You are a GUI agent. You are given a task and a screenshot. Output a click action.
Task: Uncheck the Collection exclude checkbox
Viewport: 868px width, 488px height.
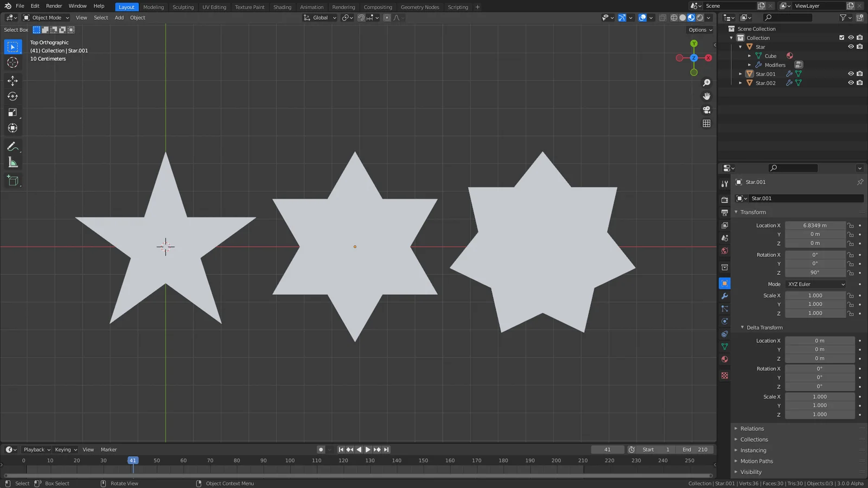(841, 38)
